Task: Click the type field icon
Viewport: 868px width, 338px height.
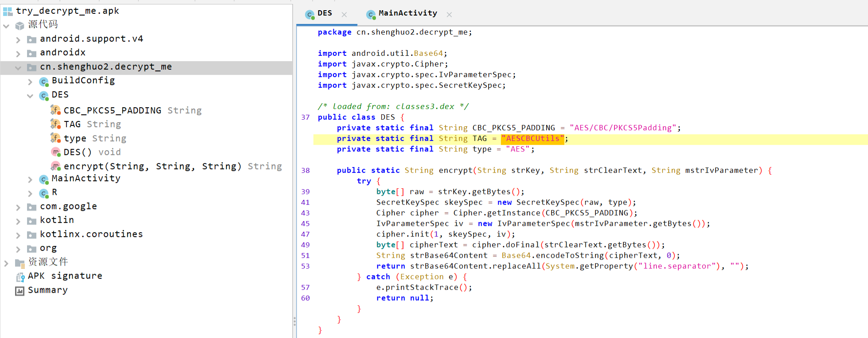Action: tap(55, 138)
